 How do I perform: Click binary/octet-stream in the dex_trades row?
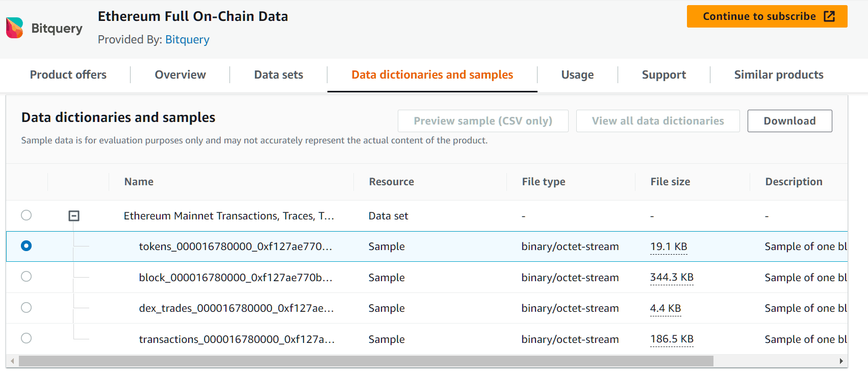[570, 308]
